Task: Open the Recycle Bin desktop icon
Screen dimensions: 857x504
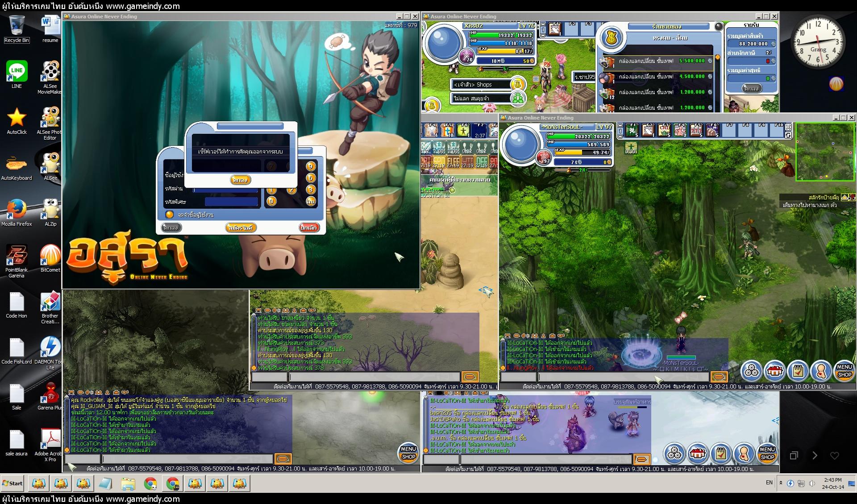Action: (x=17, y=29)
